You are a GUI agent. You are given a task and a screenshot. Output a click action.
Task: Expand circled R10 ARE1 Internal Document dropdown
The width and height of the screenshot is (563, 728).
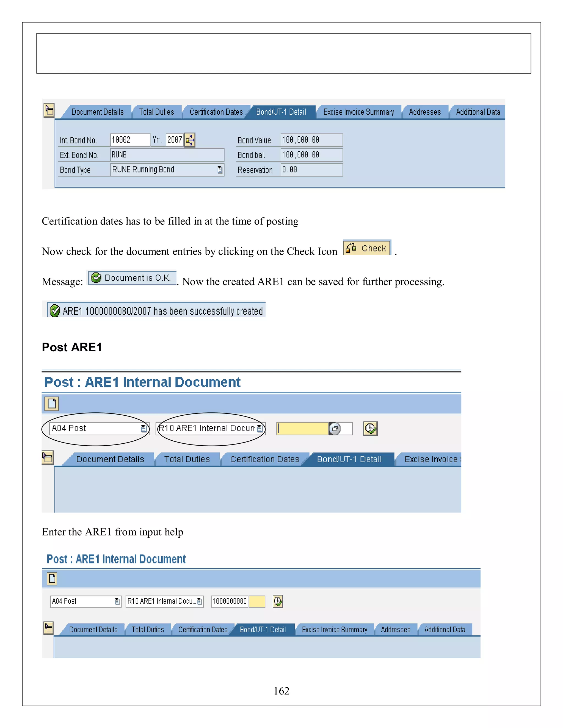[260, 429]
